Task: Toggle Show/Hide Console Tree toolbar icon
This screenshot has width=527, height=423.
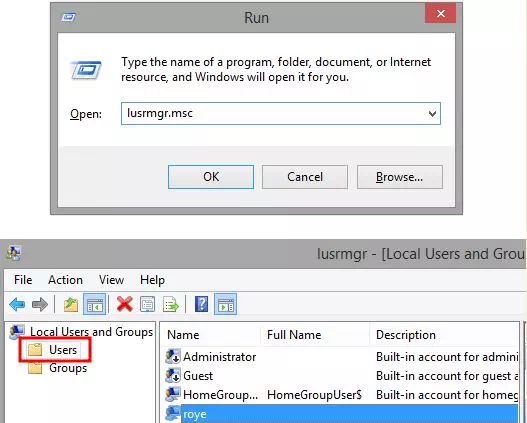Action: pos(95,304)
